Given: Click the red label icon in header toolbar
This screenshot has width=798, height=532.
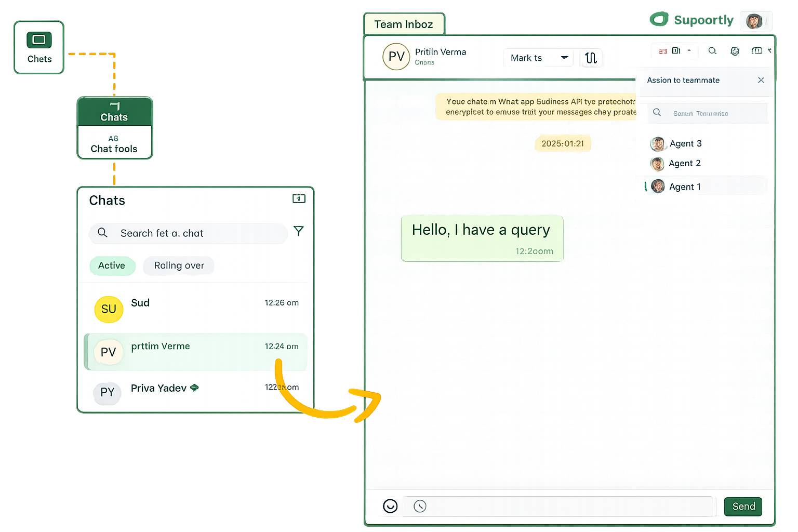Looking at the screenshot, I should (x=663, y=51).
